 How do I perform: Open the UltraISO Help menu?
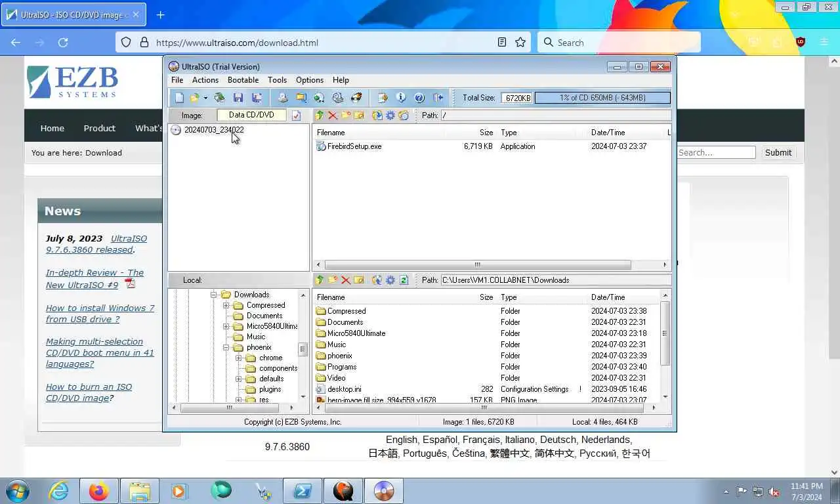(x=341, y=80)
